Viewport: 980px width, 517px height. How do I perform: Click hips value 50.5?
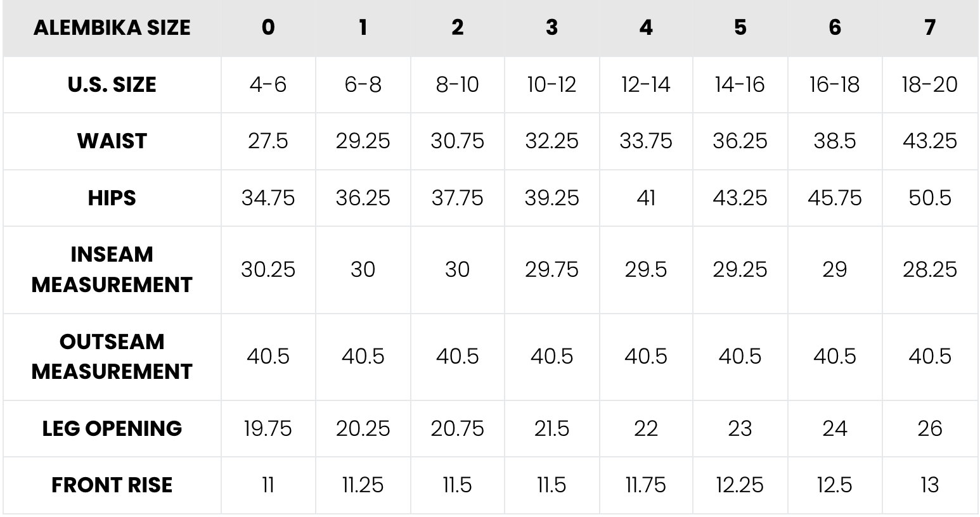point(929,198)
